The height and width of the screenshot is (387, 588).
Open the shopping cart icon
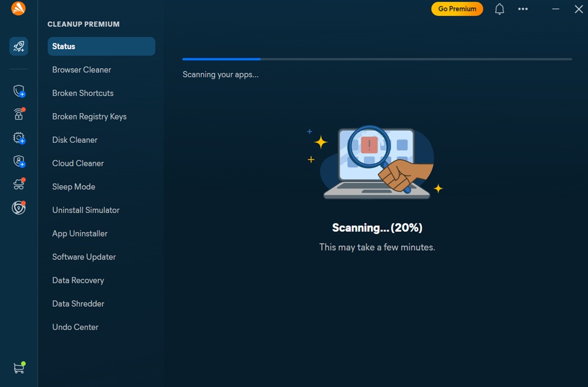pyautogui.click(x=19, y=368)
